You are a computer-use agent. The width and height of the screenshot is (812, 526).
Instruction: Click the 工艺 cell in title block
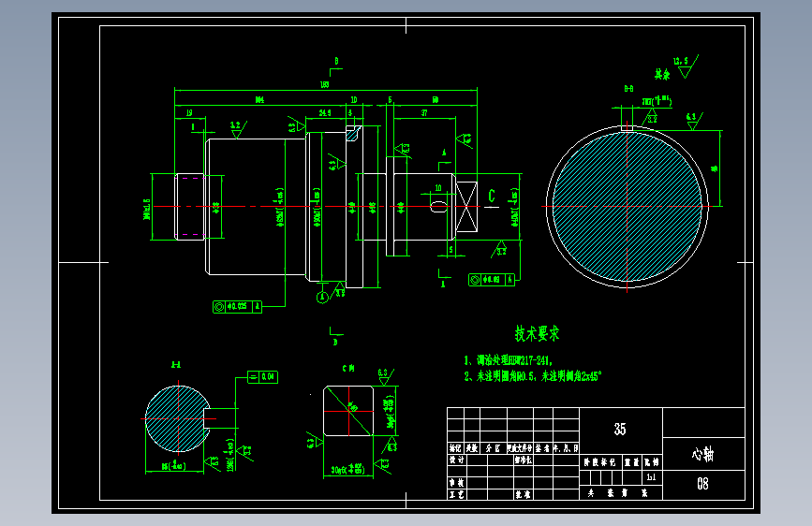coord(456,495)
